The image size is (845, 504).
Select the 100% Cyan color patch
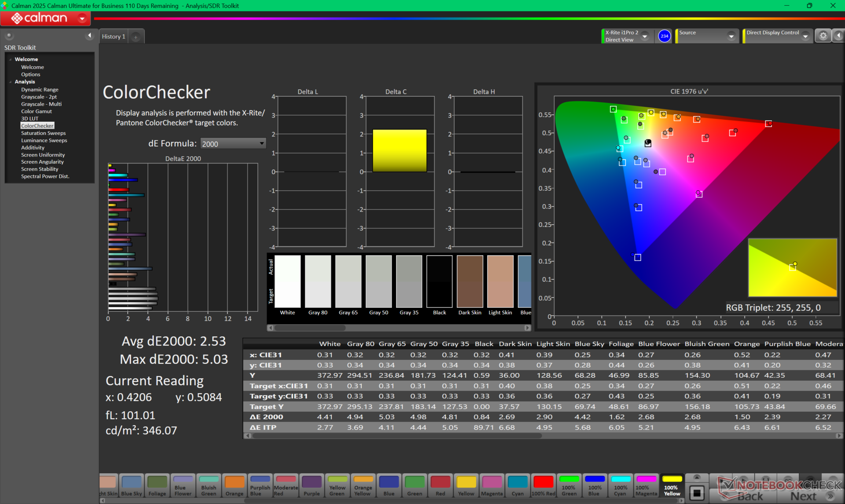[621, 486]
